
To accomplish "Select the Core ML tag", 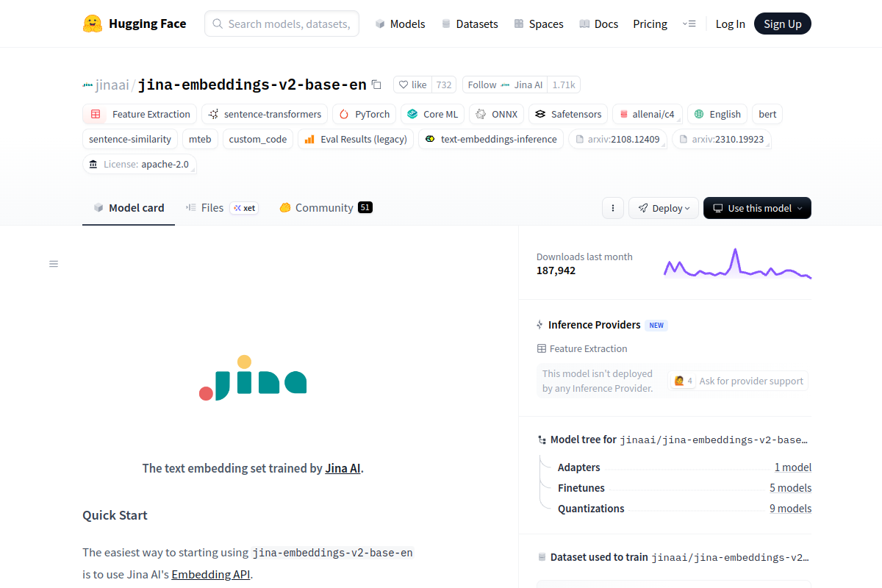I will pyautogui.click(x=432, y=114).
